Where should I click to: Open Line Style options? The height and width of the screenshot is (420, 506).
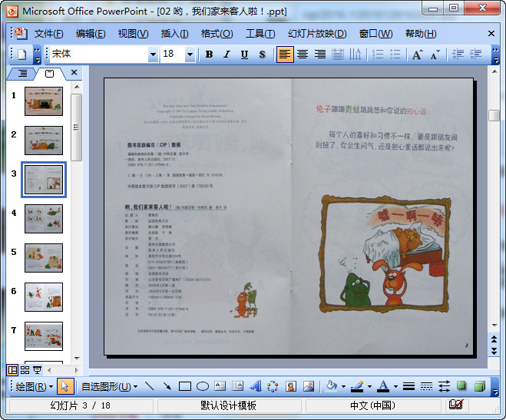pyautogui.click(x=408, y=386)
